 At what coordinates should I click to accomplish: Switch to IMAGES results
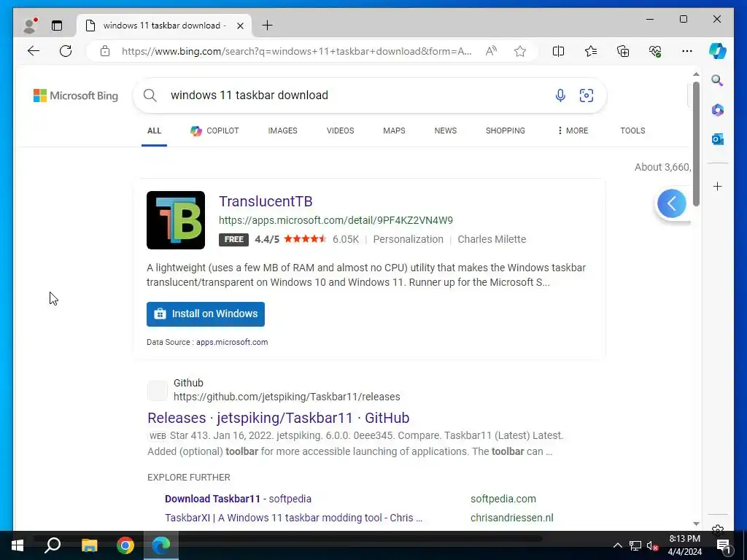(x=282, y=131)
